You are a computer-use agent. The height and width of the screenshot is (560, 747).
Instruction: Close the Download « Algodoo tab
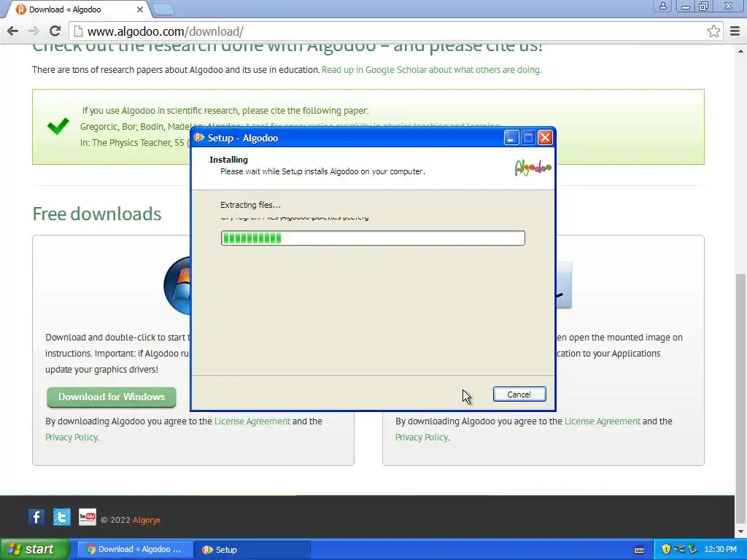139,9
